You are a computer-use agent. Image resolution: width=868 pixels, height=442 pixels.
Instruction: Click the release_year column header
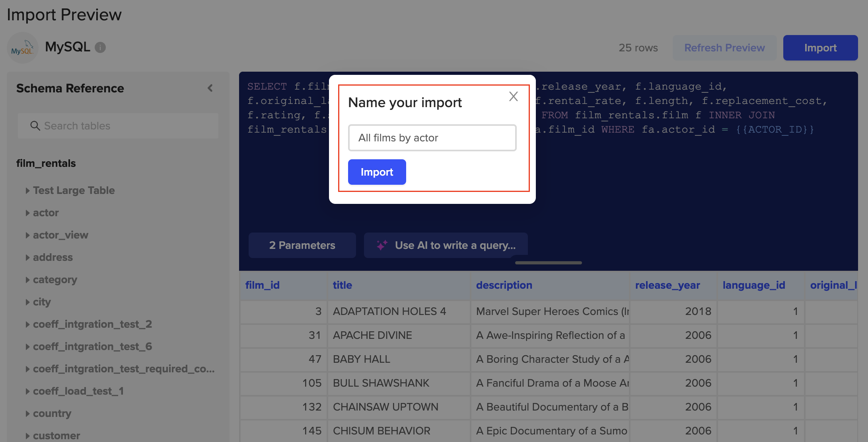(x=667, y=285)
